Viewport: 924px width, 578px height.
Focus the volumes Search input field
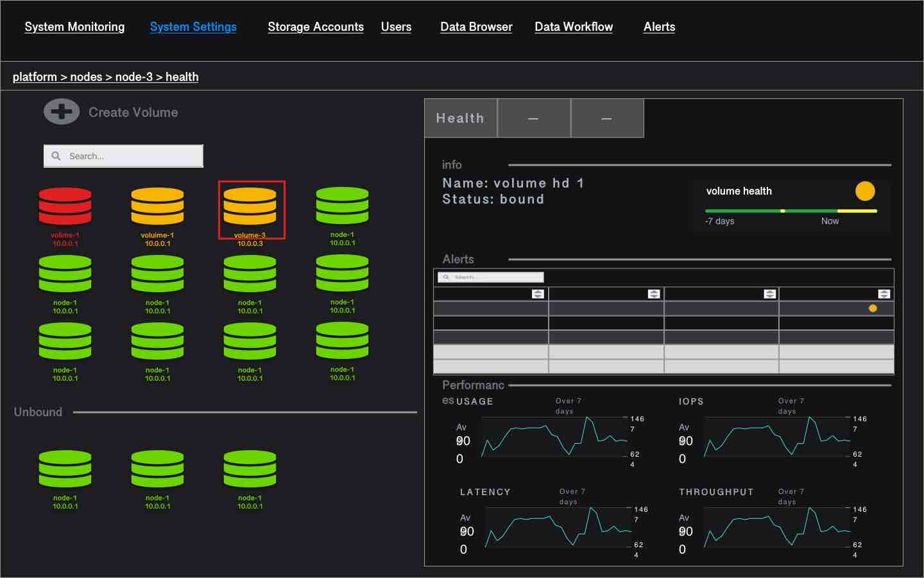pos(123,156)
